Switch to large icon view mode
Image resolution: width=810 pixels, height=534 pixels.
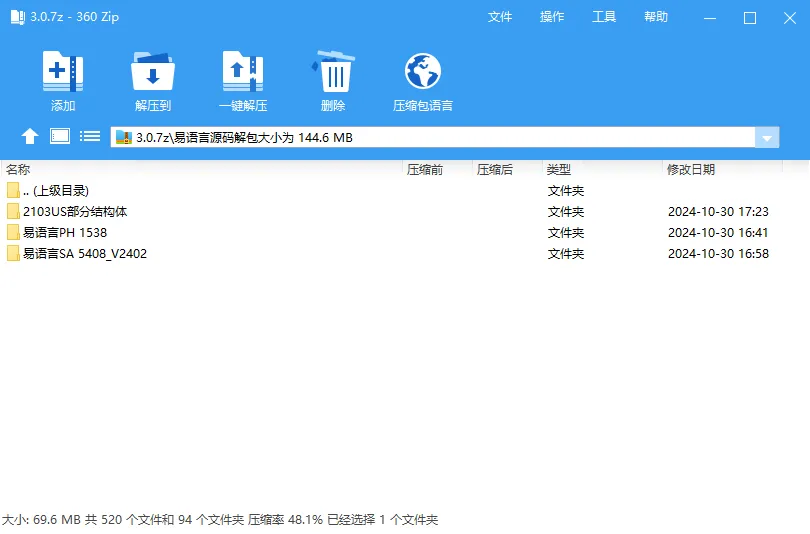[x=60, y=137]
